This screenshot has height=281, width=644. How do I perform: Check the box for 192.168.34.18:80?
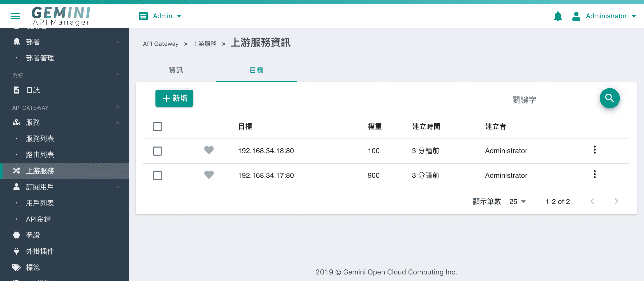click(157, 151)
